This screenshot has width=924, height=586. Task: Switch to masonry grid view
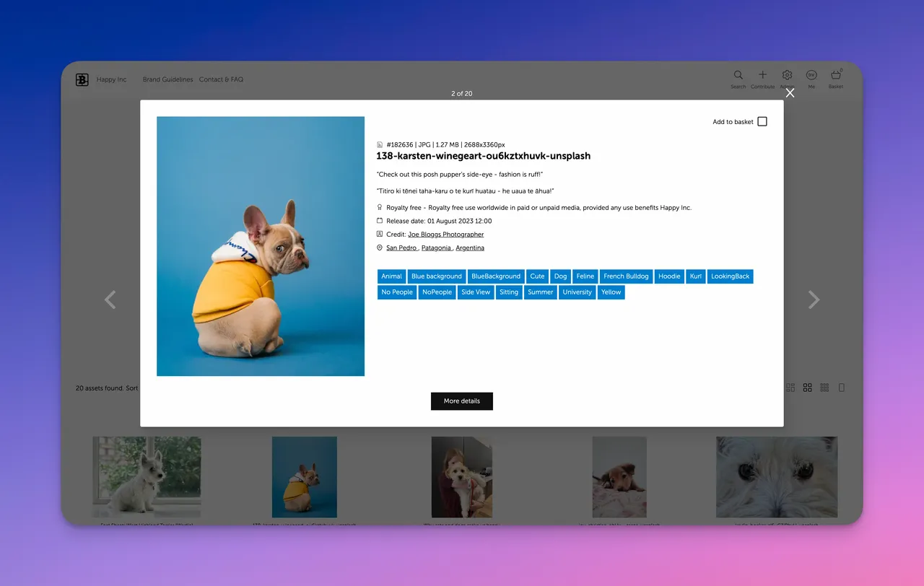790,388
